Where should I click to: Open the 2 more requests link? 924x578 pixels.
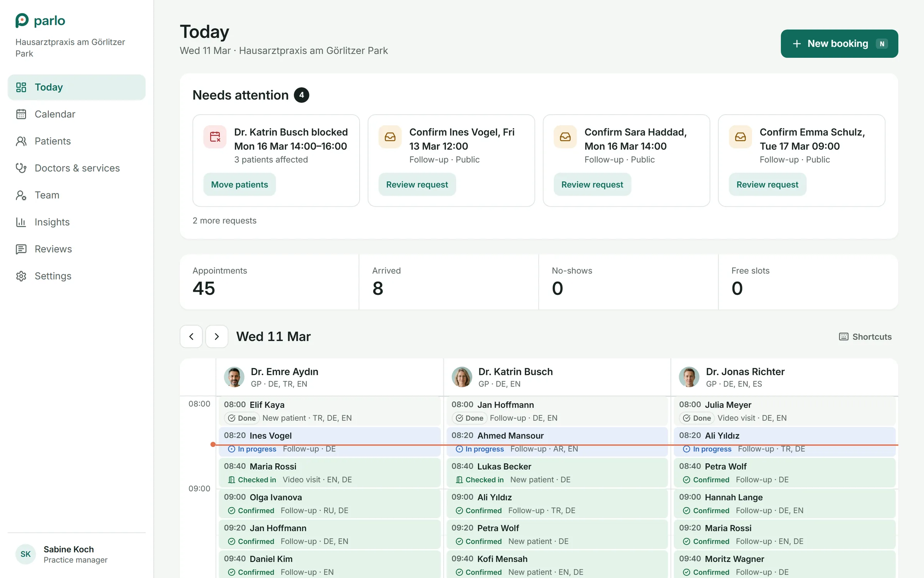pos(224,220)
